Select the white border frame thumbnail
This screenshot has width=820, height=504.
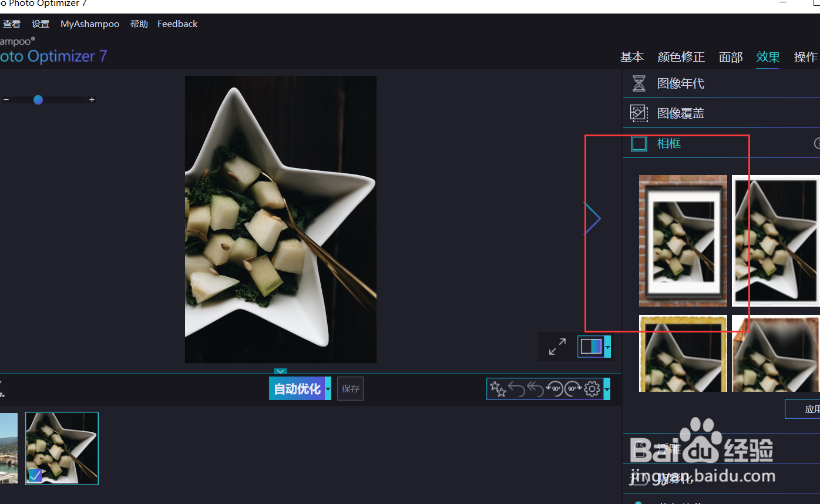point(776,241)
